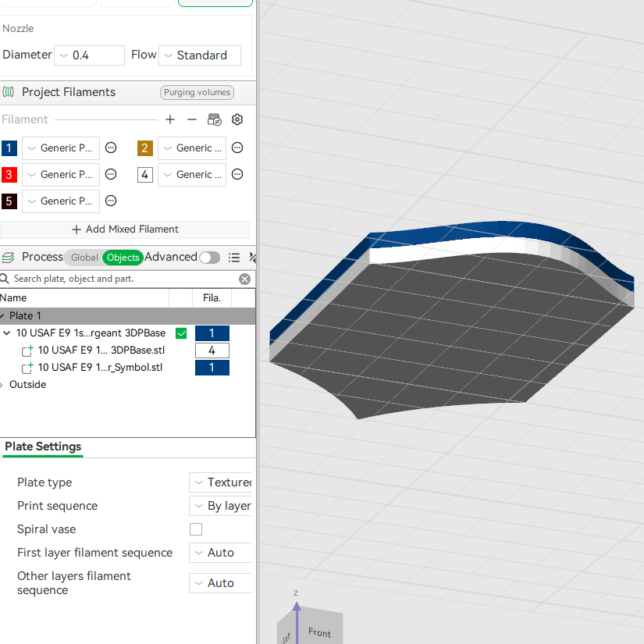Screen dimensions: 644x644
Task: Click the r_Symbol.stl part icon
Action: 27,368
